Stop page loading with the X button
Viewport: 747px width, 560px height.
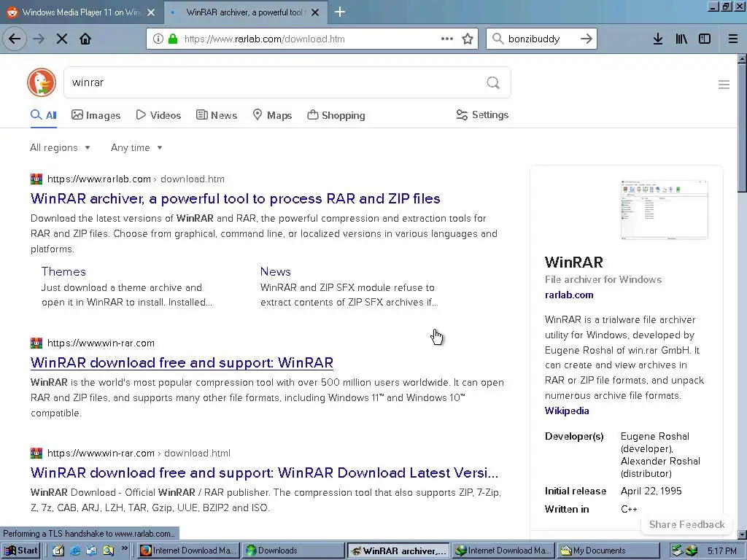62,39
